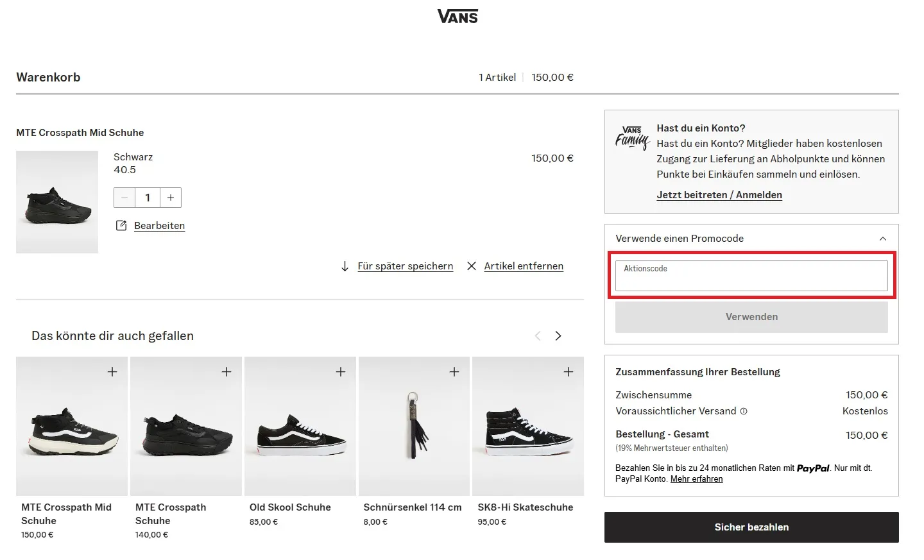Add SK8-Hi Skateschuhe via plus icon

(x=569, y=371)
